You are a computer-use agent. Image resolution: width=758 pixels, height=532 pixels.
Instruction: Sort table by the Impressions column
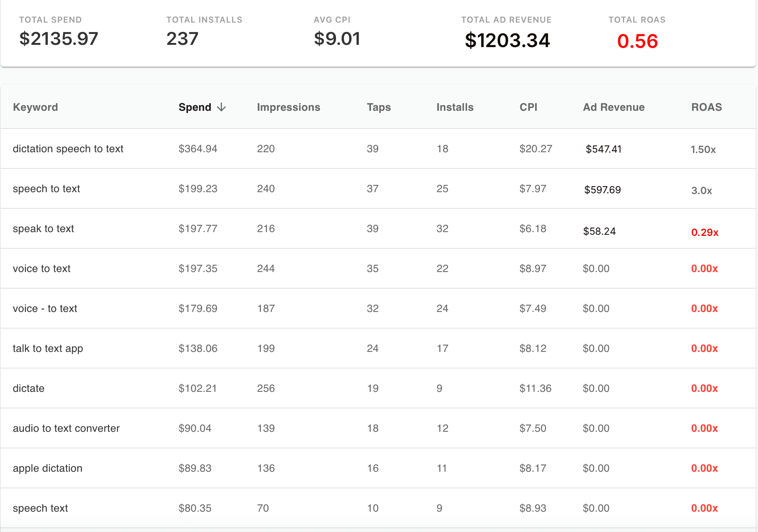click(x=288, y=107)
